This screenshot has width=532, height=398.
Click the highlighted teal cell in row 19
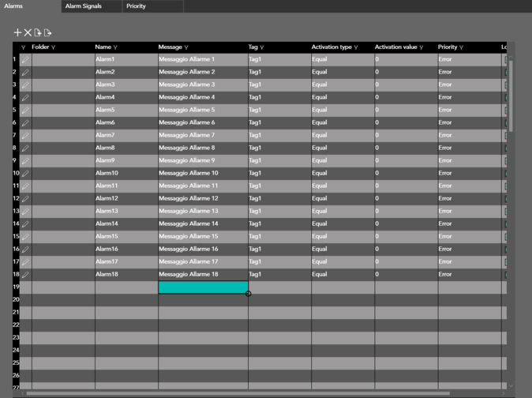[203, 287]
